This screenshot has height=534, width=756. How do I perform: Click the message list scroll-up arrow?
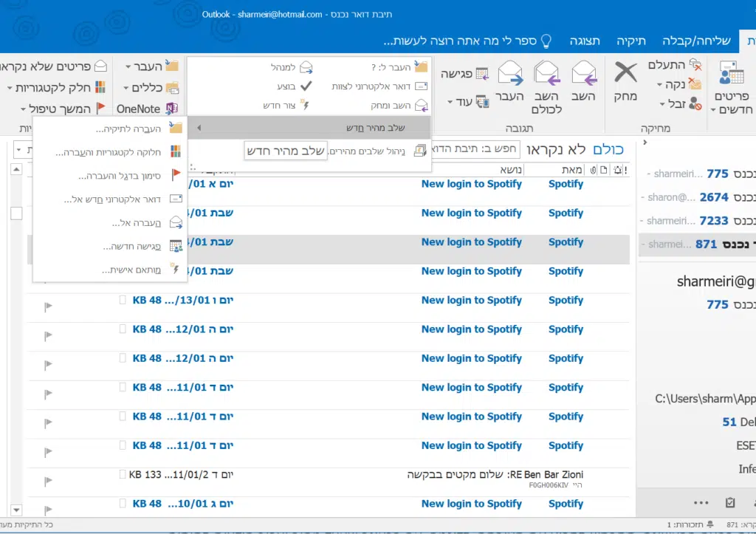tap(16, 169)
